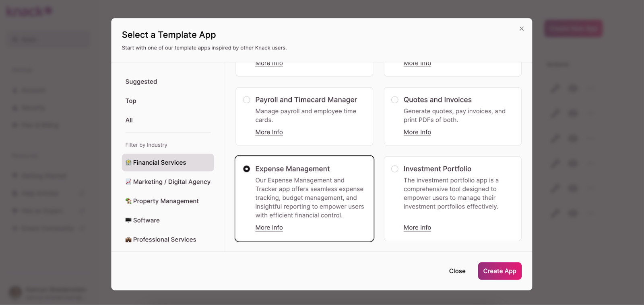
Task: Select Investment Portfolio radio button
Action: 395,169
